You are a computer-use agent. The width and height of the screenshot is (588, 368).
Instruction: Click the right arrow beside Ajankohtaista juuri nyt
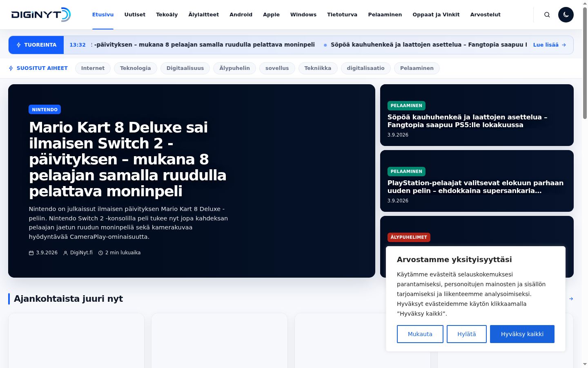(x=571, y=299)
